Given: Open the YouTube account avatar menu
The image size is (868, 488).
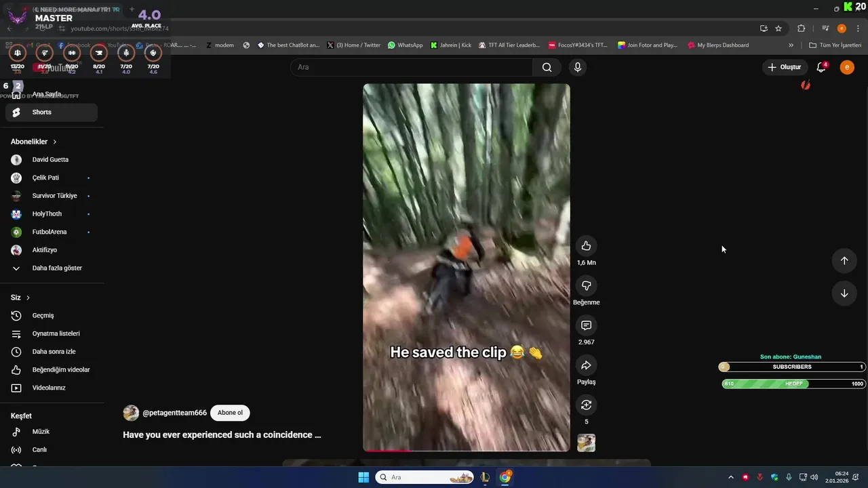Looking at the screenshot, I should pos(847,67).
